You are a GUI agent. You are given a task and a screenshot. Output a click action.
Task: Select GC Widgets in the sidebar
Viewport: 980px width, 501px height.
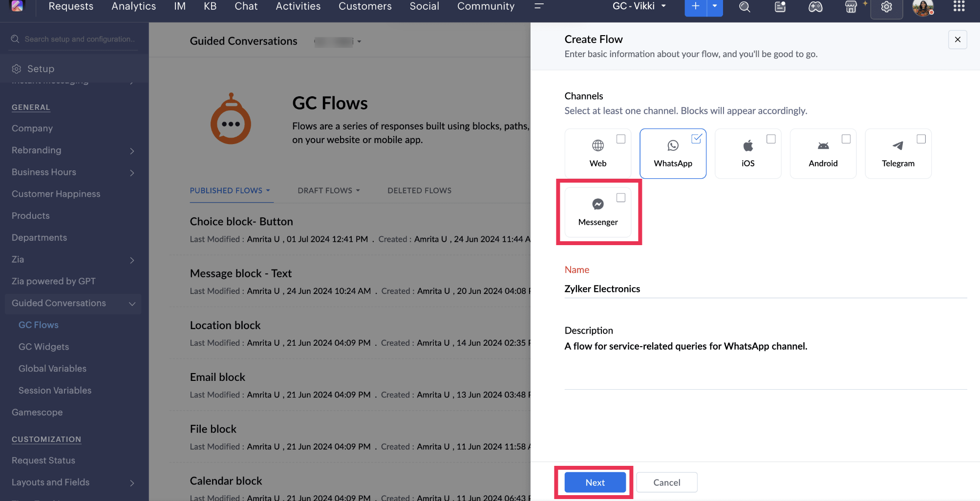pos(44,347)
